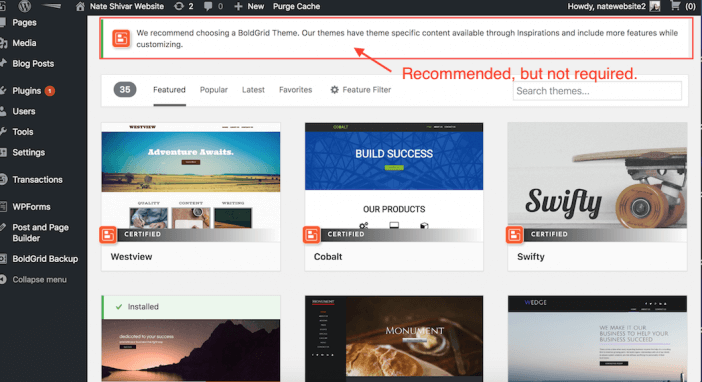Click BoldGrid certified badge on Cobalt
Screen dimensions: 702x382
(311, 235)
